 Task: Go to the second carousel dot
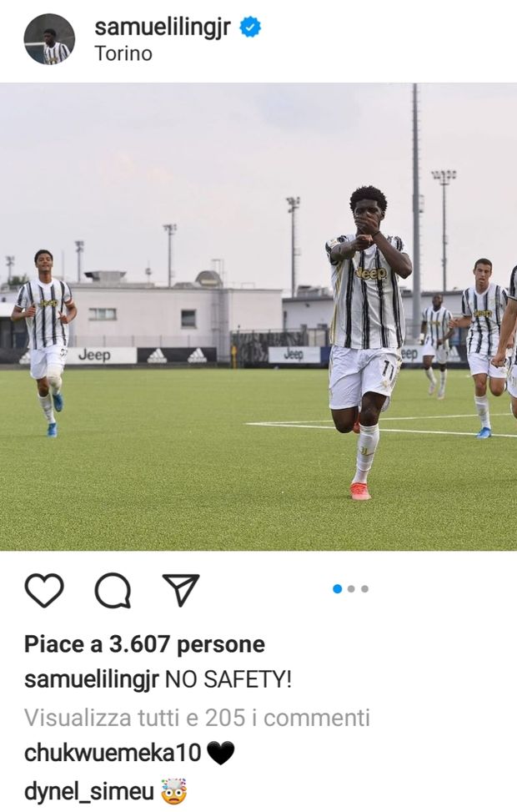tap(351, 589)
